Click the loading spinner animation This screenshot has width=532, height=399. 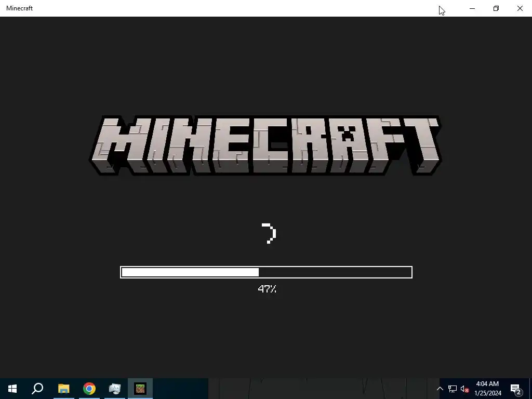269,233
